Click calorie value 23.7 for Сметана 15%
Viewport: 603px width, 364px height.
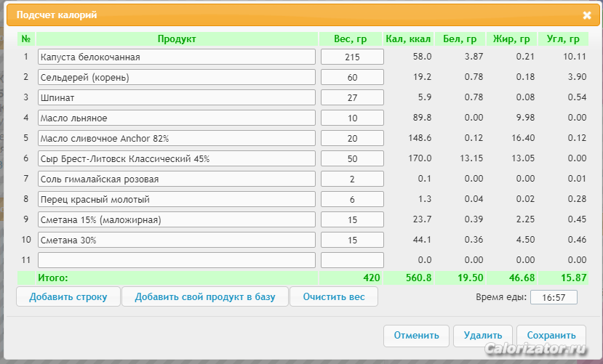(x=423, y=219)
